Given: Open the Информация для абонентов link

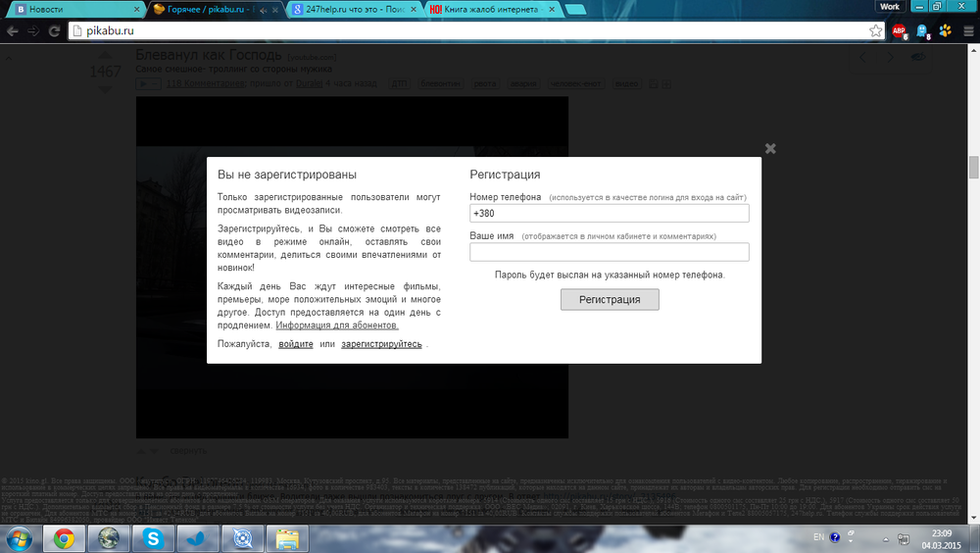Looking at the screenshot, I should click(x=337, y=325).
